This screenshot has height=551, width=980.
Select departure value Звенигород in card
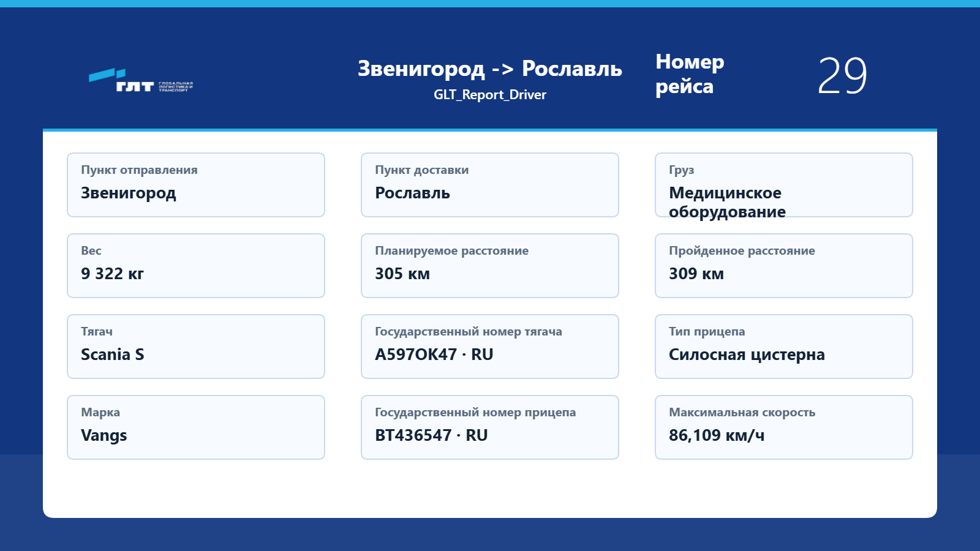(129, 193)
